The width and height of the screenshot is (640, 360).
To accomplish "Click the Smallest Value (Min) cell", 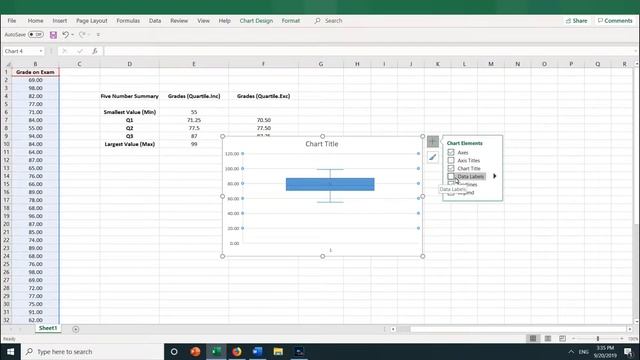I will coord(129,112).
